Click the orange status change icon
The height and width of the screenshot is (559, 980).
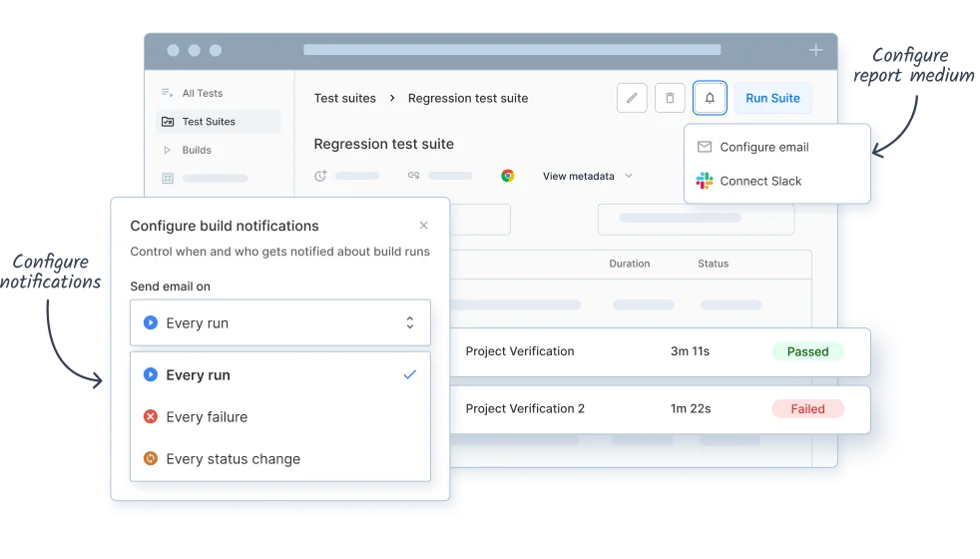[x=151, y=458]
